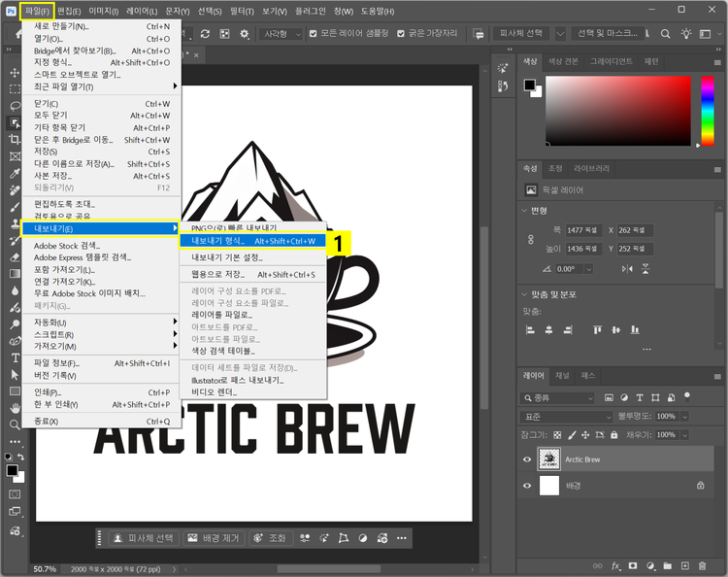This screenshot has height=577, width=728.
Task: Select the Lasso tool
Action: pyautogui.click(x=15, y=105)
